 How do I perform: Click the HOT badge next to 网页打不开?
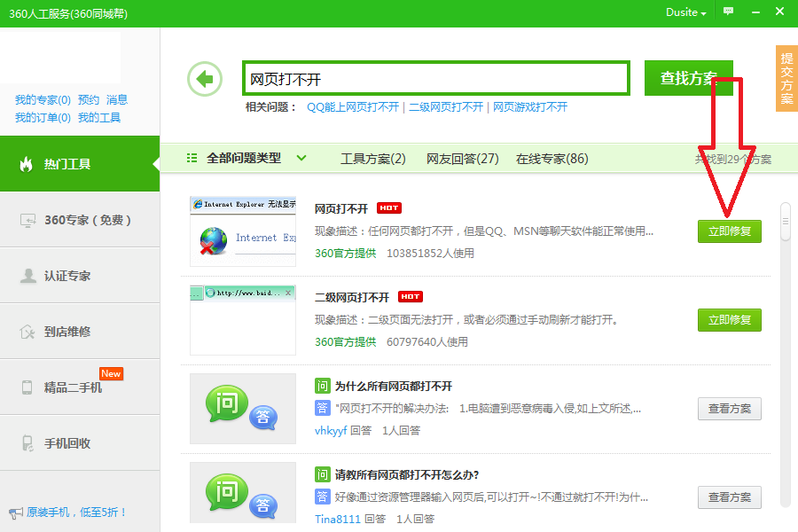[x=389, y=207]
